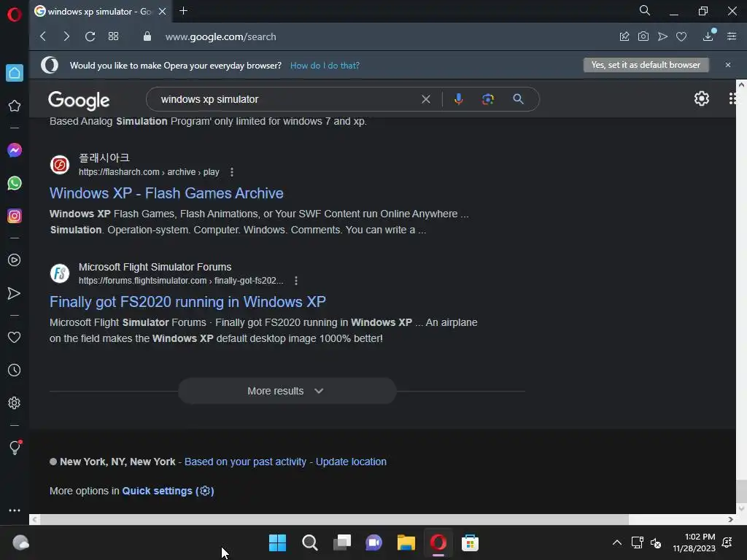Click the horizontal scrollbar right arrow

[730, 519]
